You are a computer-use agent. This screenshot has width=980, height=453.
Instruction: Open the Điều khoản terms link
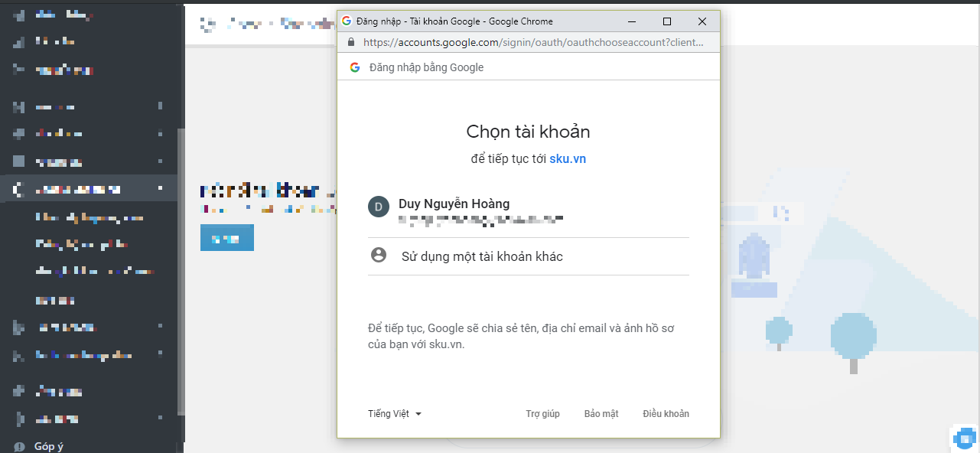[x=666, y=414]
